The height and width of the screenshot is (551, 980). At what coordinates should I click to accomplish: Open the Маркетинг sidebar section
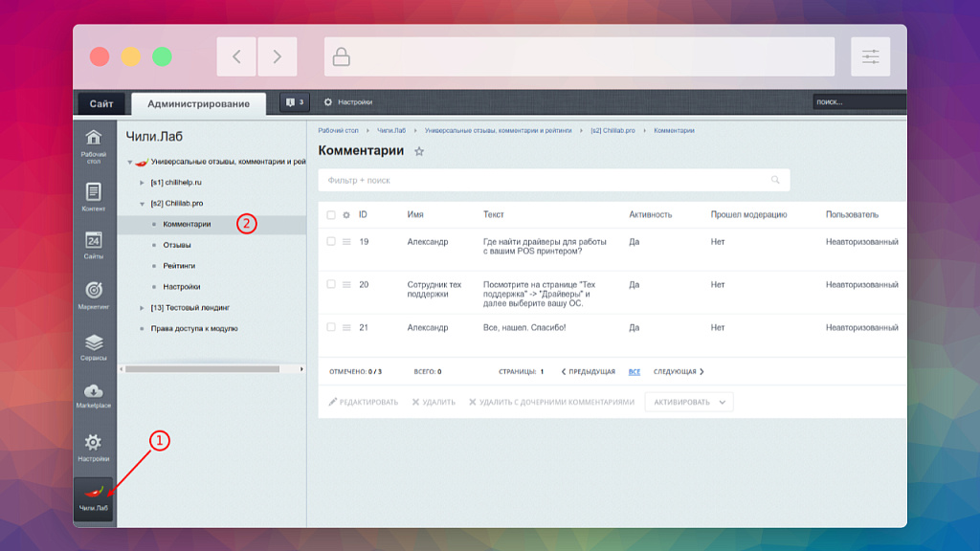pyautogui.click(x=94, y=295)
